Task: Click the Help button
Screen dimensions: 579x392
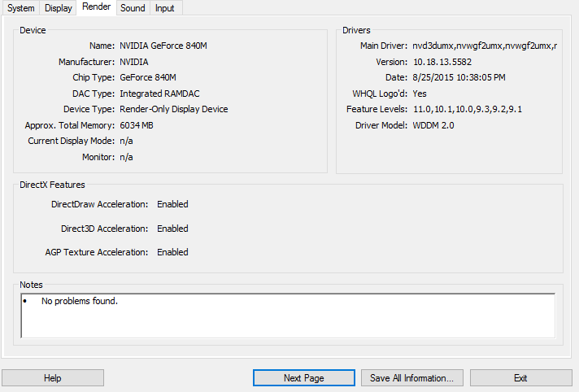Action: pyautogui.click(x=53, y=378)
